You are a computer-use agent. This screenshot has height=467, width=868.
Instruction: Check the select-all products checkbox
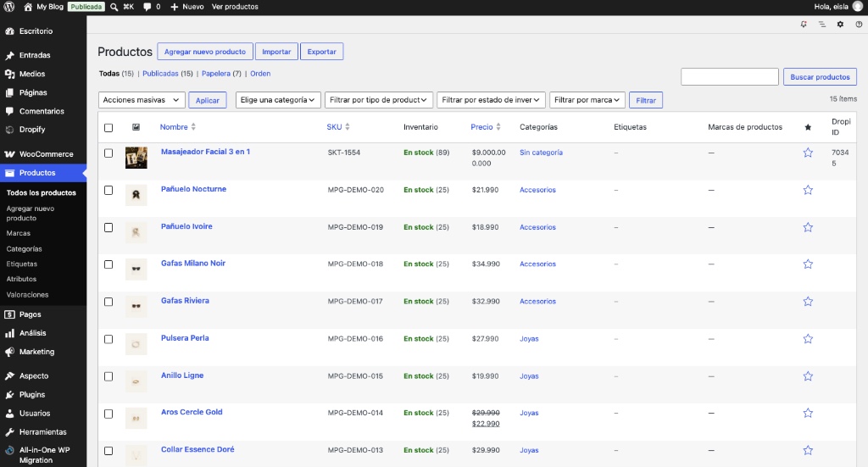tap(108, 128)
